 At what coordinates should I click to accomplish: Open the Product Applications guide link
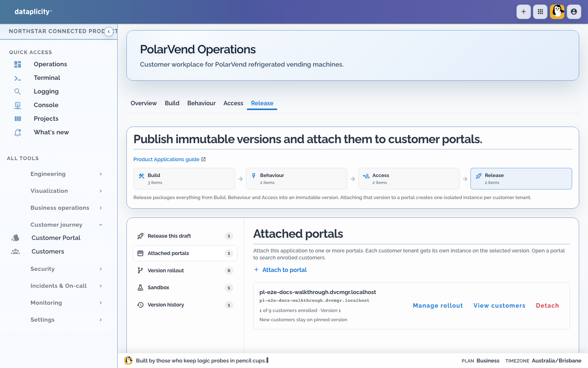166,159
